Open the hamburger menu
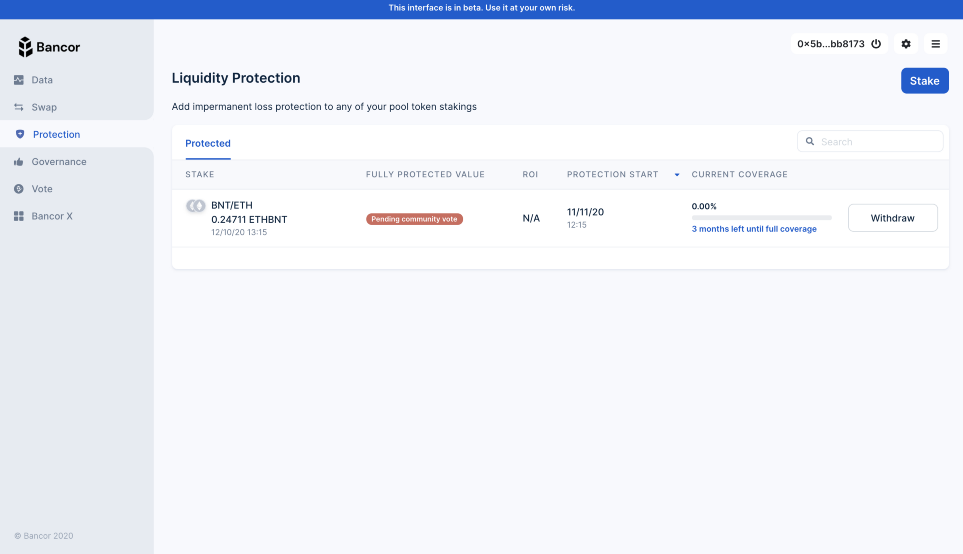This screenshot has width=963, height=554. point(936,44)
